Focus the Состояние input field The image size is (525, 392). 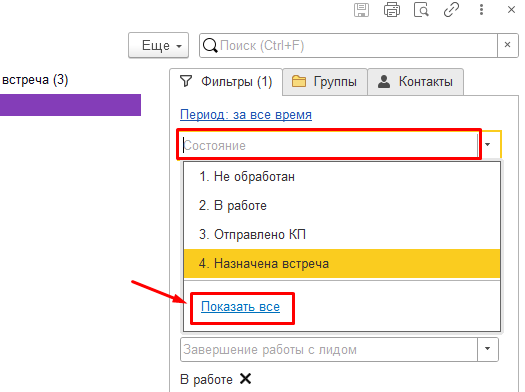pyautogui.click(x=330, y=145)
